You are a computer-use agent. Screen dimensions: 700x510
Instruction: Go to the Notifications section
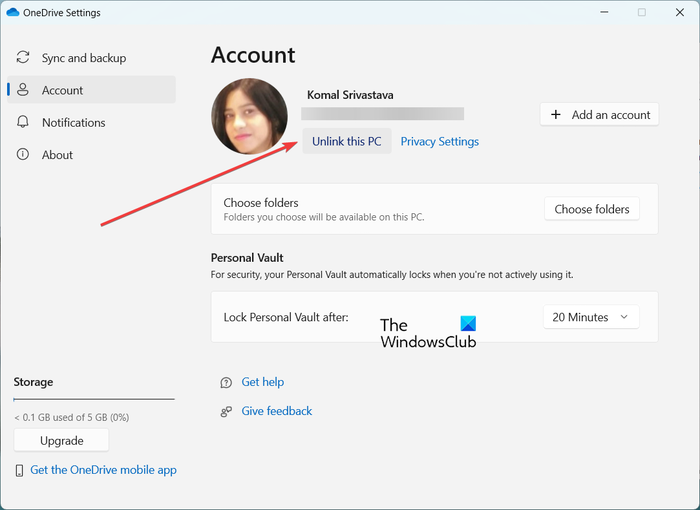(x=92, y=122)
